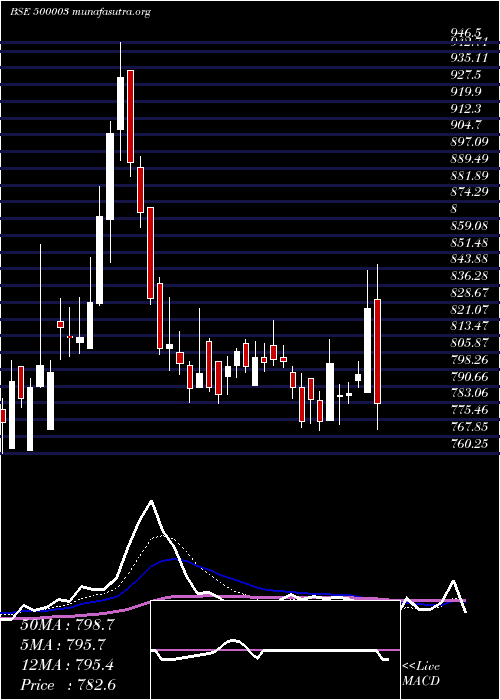Select the 874.29 price label

click(468, 192)
